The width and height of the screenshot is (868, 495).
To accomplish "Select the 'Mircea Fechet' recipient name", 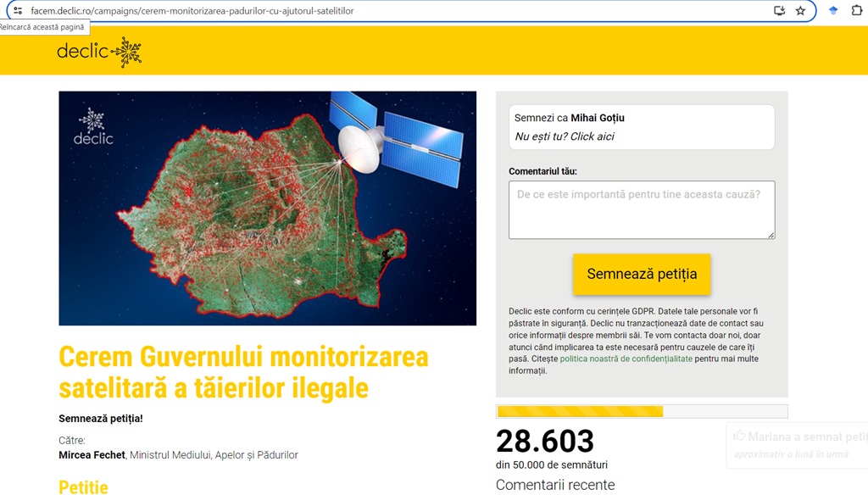I will pos(92,454).
